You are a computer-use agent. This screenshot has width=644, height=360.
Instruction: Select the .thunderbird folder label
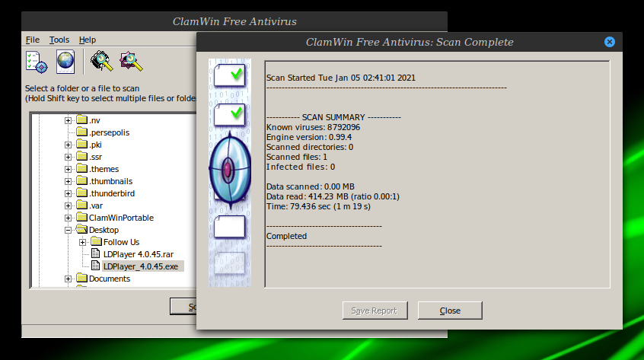tap(112, 193)
